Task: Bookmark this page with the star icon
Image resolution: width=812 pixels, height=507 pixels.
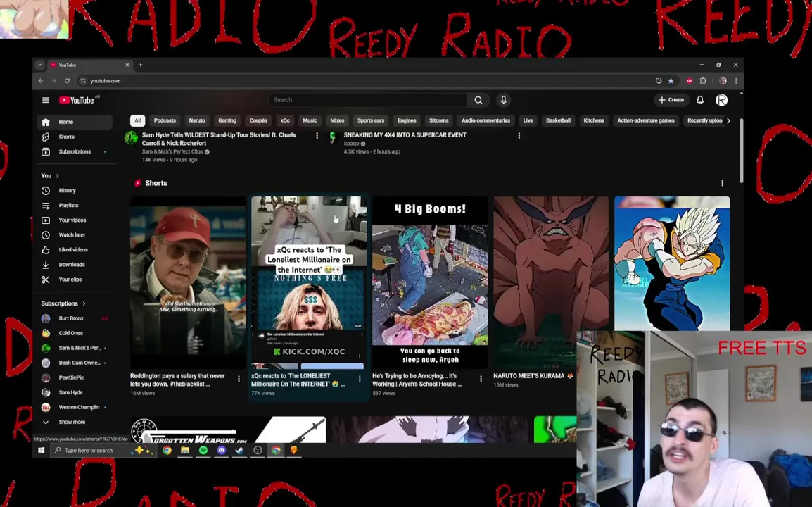Action: (x=671, y=81)
